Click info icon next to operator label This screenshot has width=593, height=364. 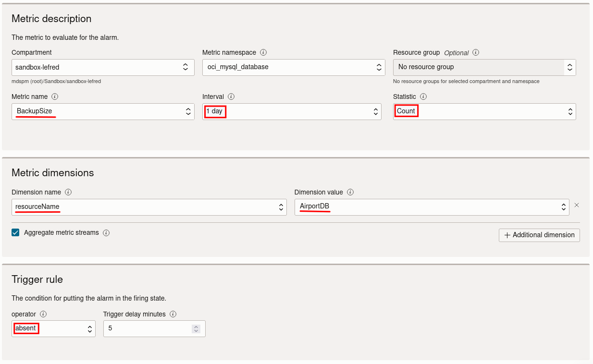tap(43, 314)
